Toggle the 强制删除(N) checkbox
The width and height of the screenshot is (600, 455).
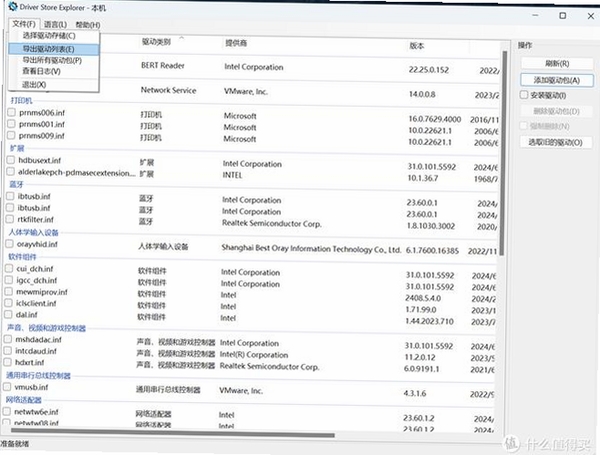click(523, 126)
